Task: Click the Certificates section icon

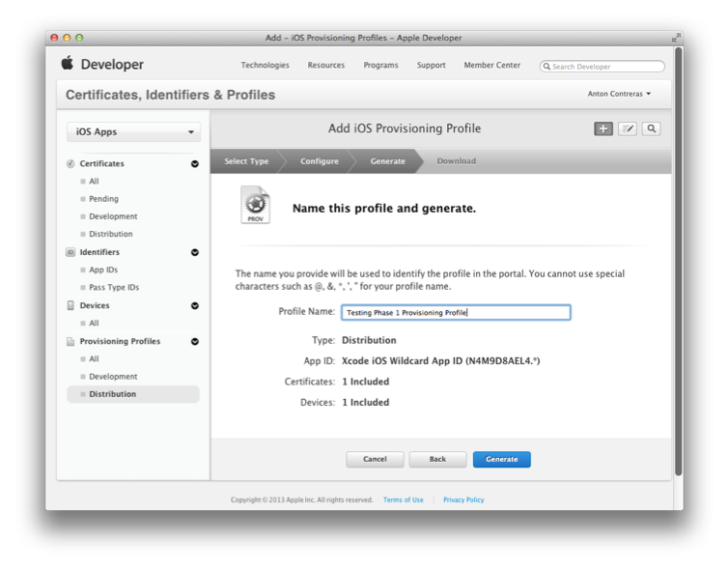Action: click(x=70, y=164)
